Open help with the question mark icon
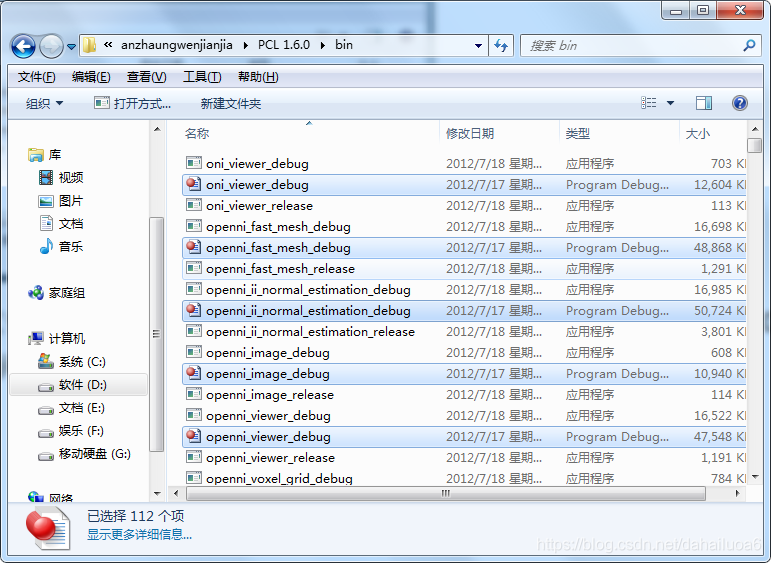 [x=740, y=103]
